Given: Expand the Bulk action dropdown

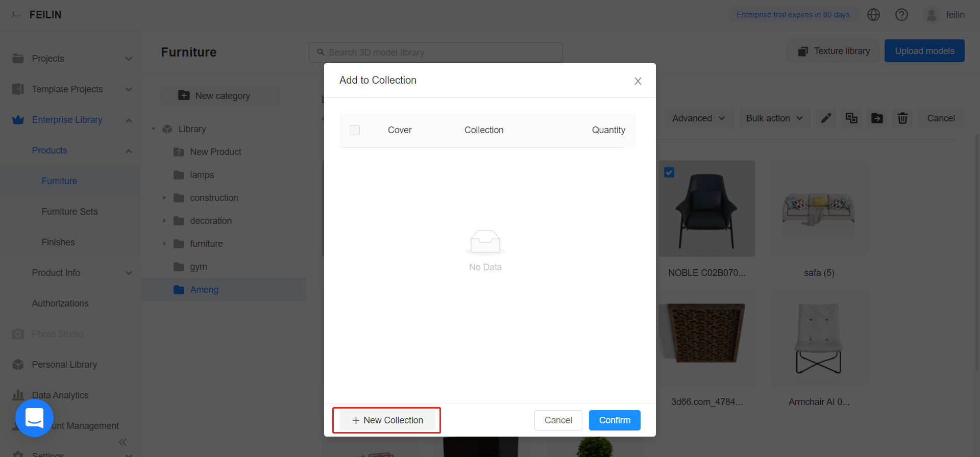Looking at the screenshot, I should coord(774,118).
